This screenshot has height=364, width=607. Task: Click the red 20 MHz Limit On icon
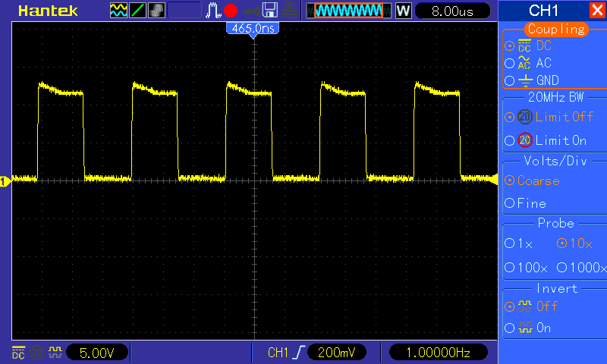[525, 140]
